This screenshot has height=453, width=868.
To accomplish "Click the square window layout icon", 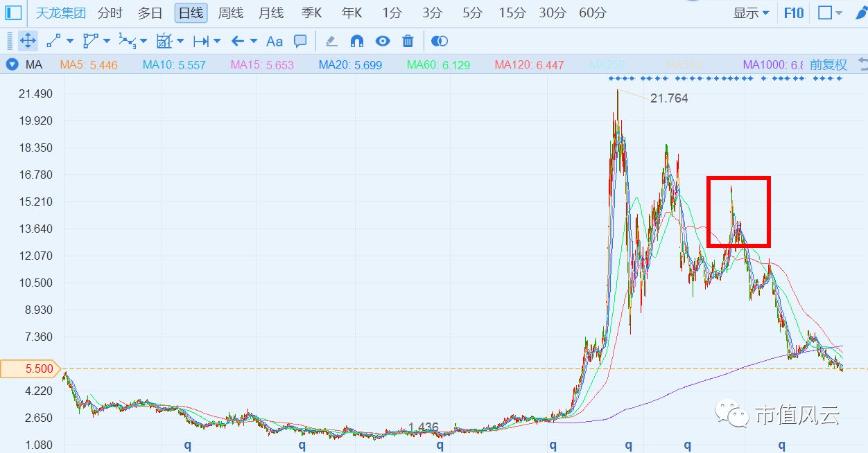I will 825,12.
